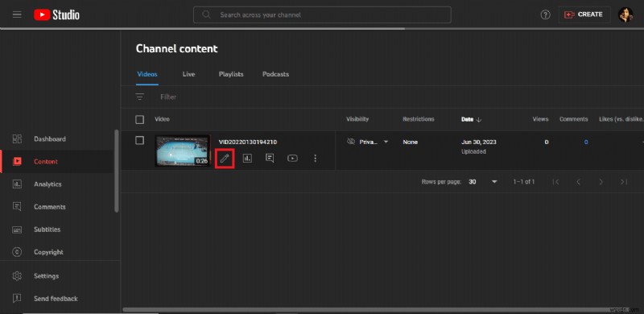Go to first page arrow
644x314 pixels.
click(x=555, y=182)
